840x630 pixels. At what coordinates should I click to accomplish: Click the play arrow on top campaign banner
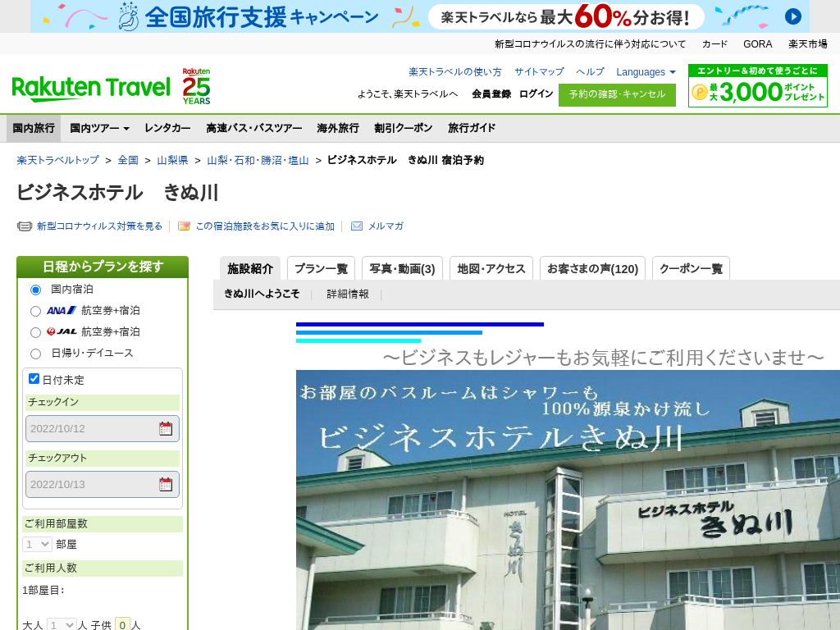[793, 16]
